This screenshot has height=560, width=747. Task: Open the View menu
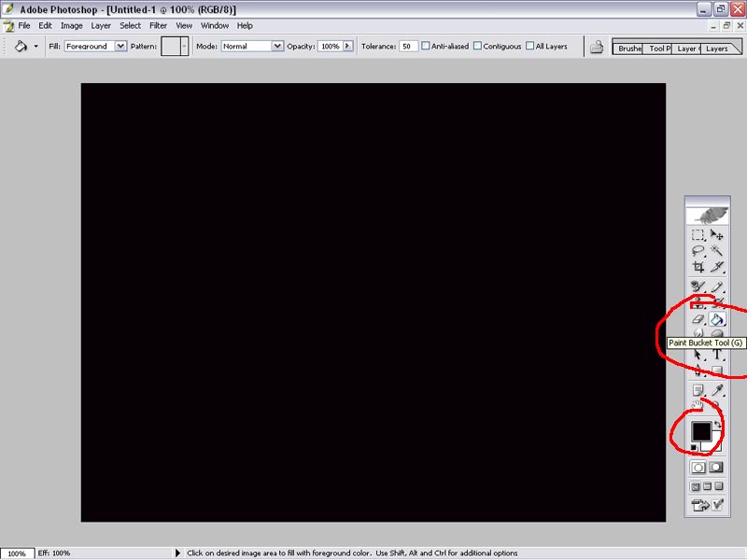pos(184,26)
